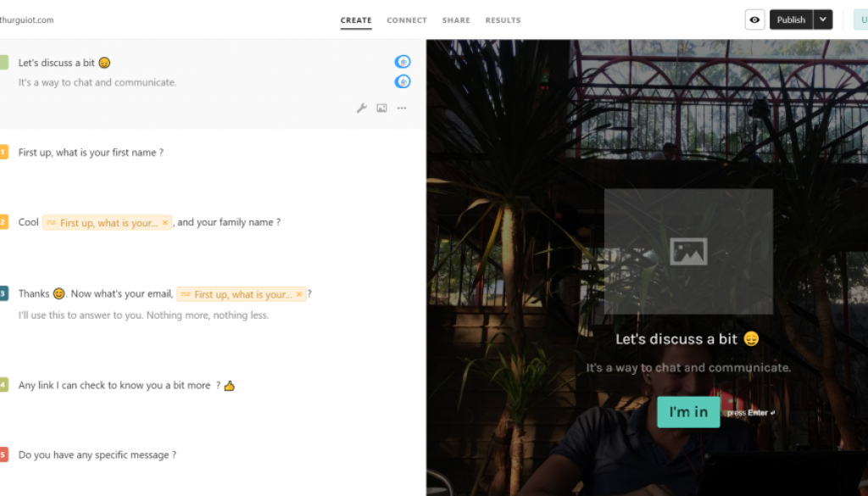This screenshot has width=868, height=496.
Task: Edit question 'Do you have any specific message ?'
Action: click(x=97, y=454)
